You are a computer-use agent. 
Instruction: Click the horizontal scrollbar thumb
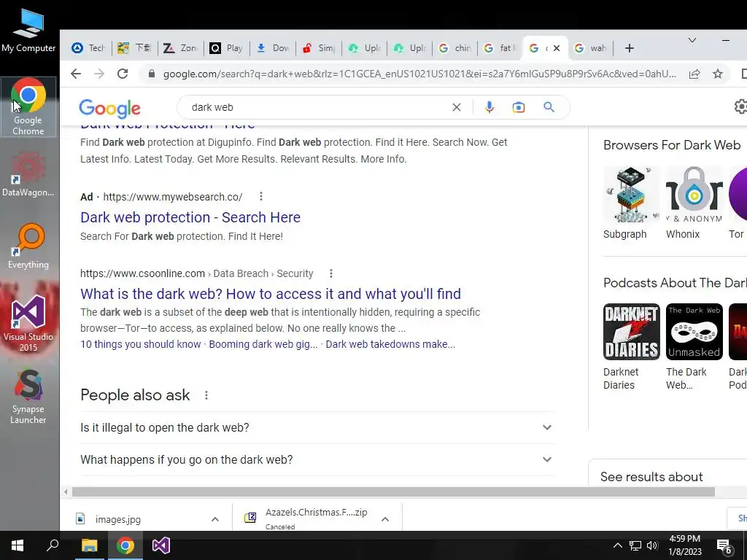393,492
